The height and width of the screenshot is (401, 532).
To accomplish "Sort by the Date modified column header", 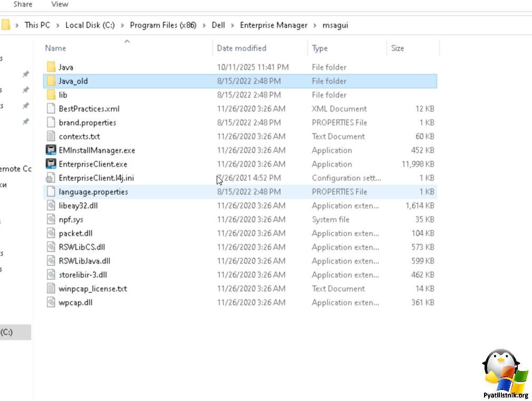I will pyautogui.click(x=241, y=48).
